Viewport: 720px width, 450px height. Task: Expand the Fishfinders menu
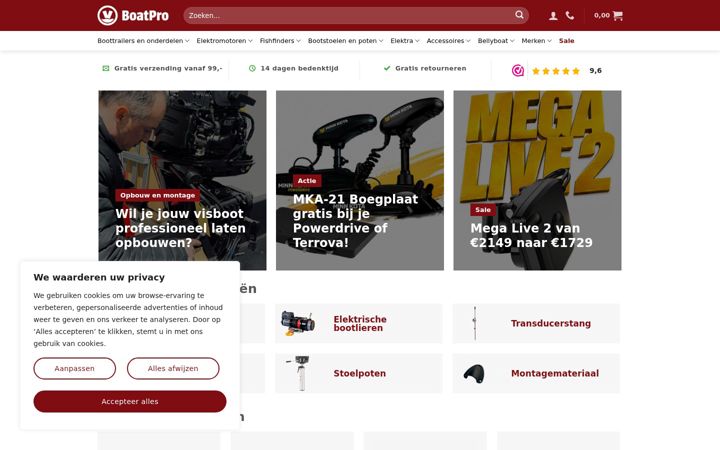pyautogui.click(x=280, y=41)
